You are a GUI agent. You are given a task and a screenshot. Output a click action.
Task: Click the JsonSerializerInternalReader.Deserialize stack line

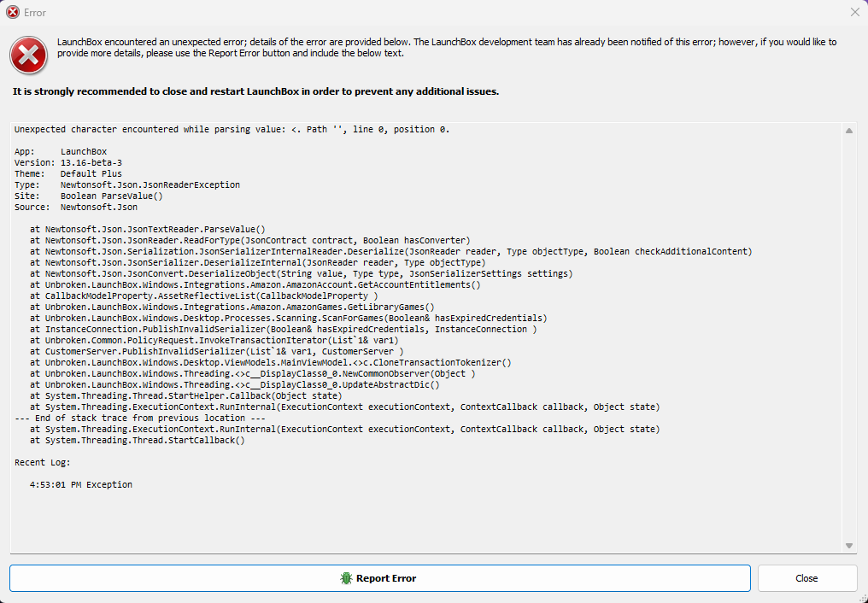coord(391,251)
